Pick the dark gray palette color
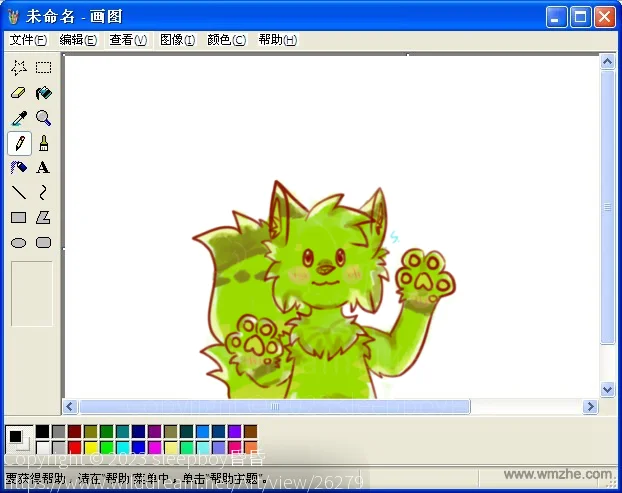Viewport: 622px width, 493px height. coord(59,432)
